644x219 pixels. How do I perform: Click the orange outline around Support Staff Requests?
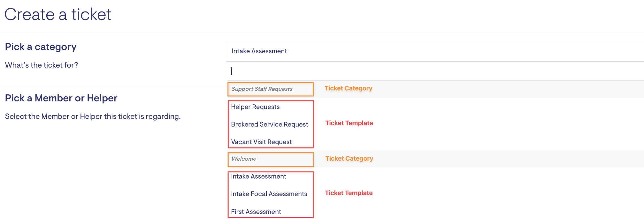pyautogui.click(x=271, y=83)
